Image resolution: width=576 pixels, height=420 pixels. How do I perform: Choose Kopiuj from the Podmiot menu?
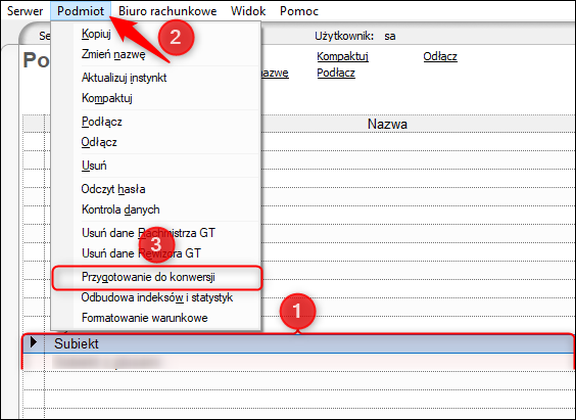[156, 34]
